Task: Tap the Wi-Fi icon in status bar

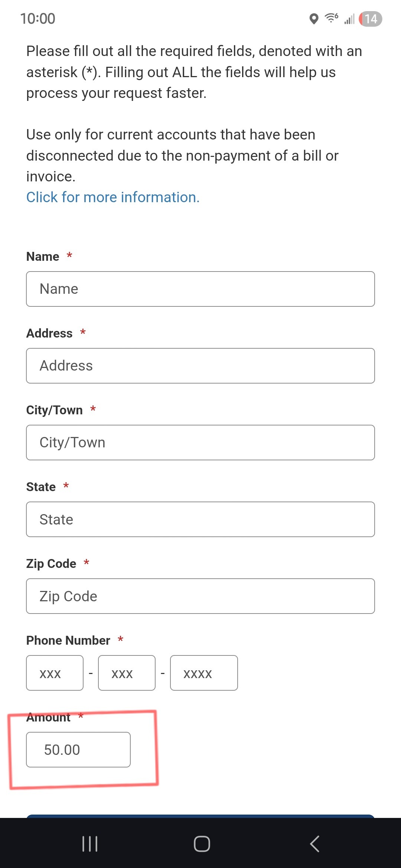Action: (x=331, y=18)
